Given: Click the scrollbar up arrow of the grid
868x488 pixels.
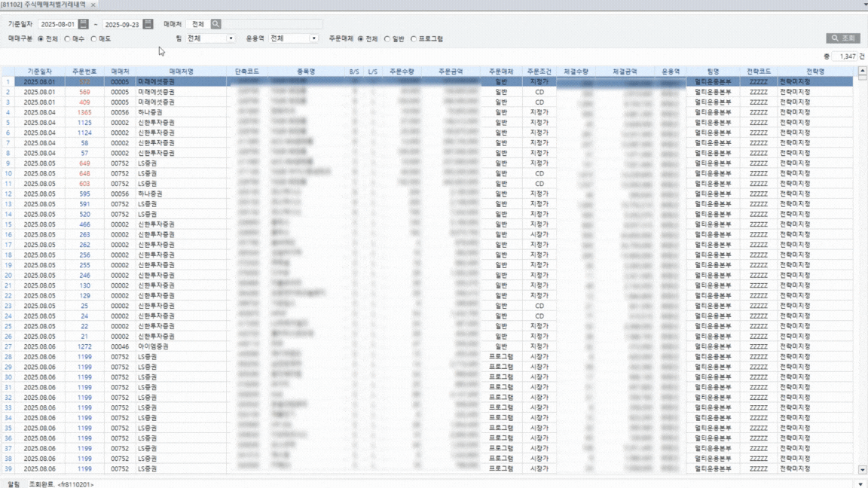Looking at the screenshot, I should point(862,72).
